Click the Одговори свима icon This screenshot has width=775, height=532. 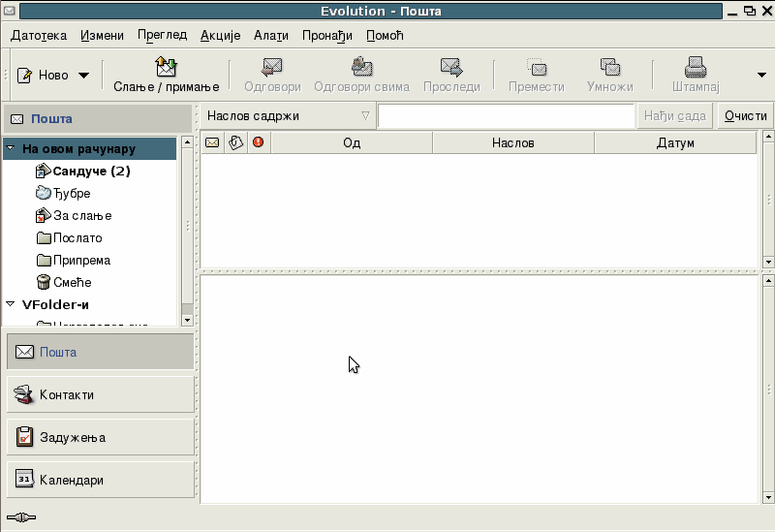361,67
